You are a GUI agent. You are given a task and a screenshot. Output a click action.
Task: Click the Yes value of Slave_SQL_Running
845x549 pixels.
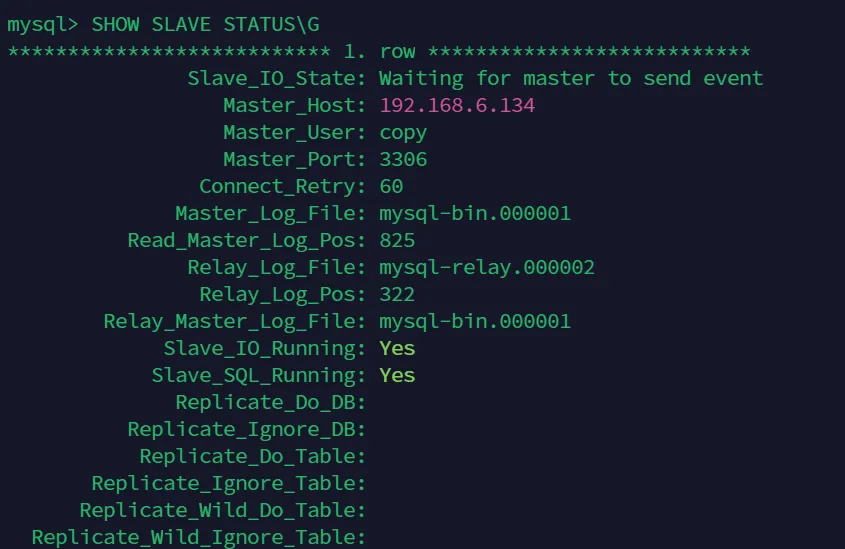(397, 375)
